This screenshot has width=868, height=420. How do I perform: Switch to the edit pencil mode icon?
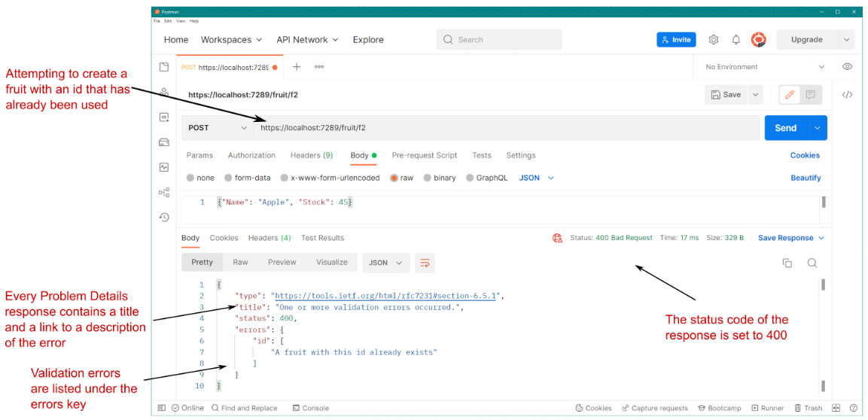790,95
